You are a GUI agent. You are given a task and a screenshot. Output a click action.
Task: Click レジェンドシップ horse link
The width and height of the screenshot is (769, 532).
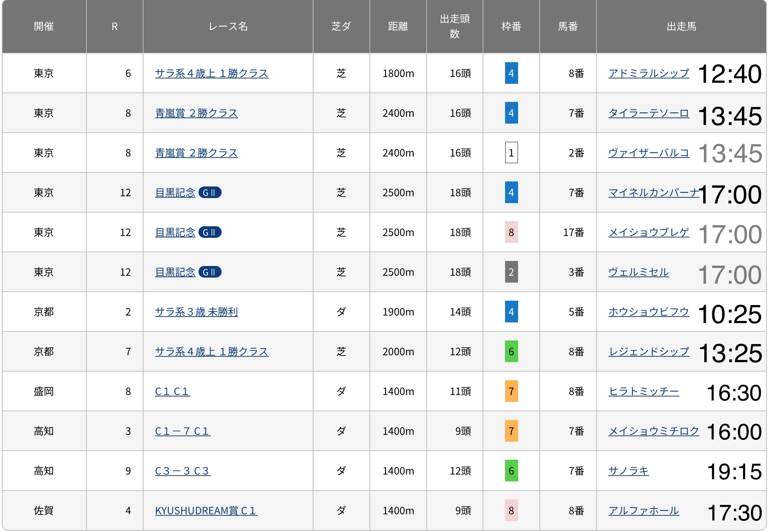click(648, 352)
